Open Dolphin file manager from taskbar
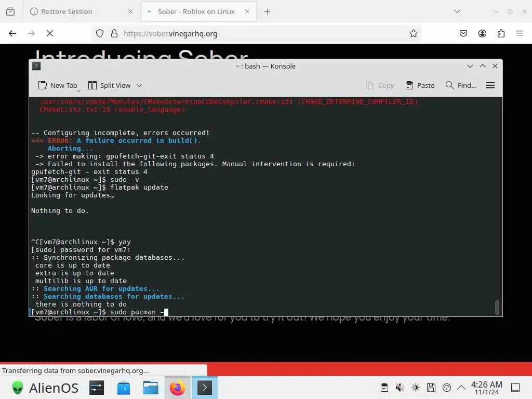The height and width of the screenshot is (399, 532). click(x=151, y=388)
